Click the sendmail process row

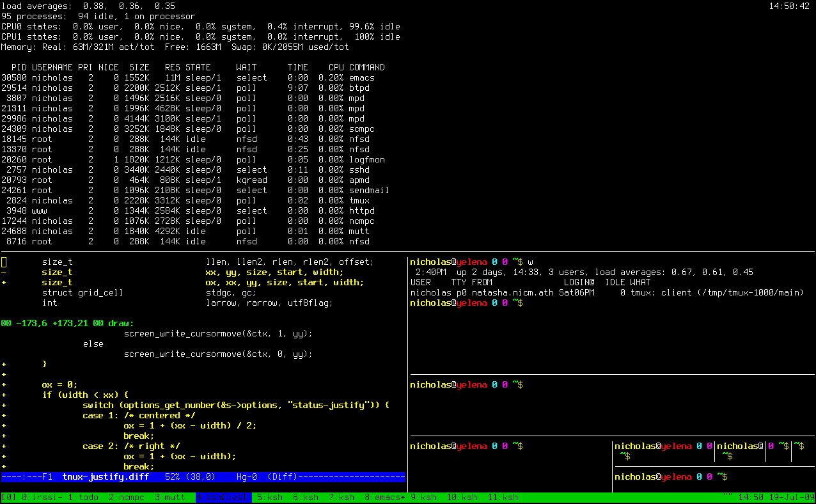point(192,190)
